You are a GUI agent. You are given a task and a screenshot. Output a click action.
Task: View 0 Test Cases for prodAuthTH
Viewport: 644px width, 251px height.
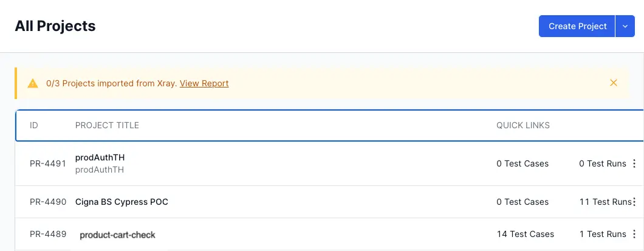tap(522, 163)
